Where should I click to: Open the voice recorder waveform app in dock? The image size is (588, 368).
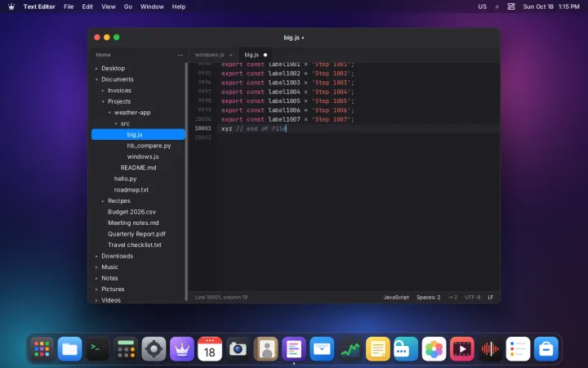[x=490, y=349]
